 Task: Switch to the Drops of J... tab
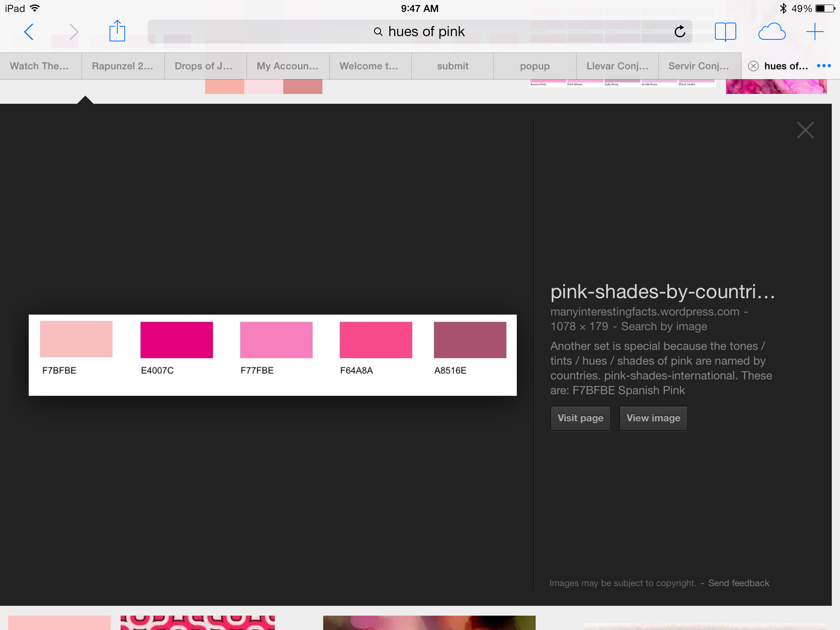pyautogui.click(x=203, y=66)
